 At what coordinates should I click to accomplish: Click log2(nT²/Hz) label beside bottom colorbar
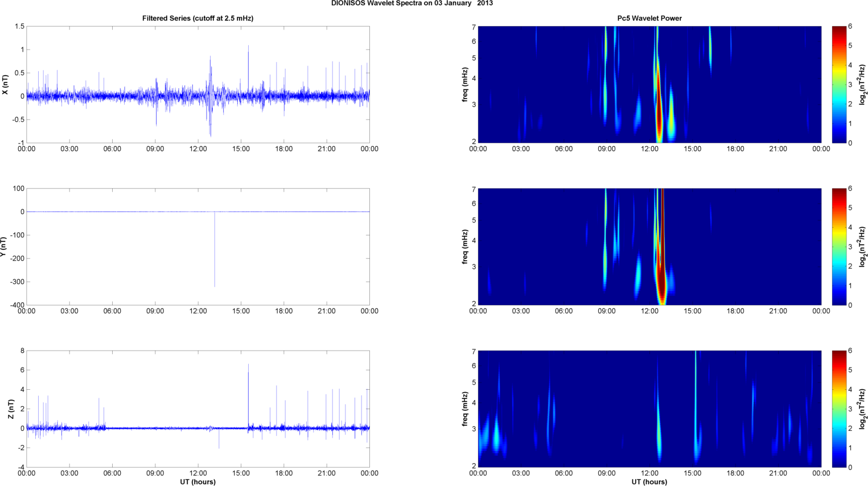tap(863, 409)
